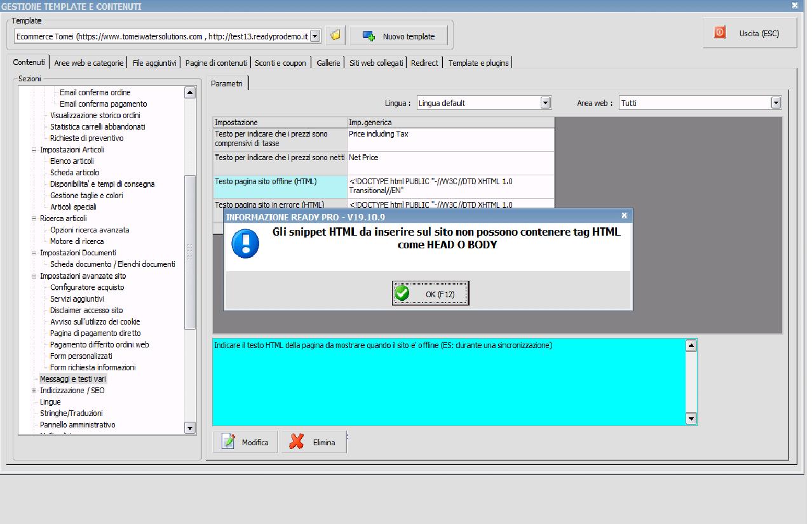Select Elenco articoli in the tree
The image size is (812, 524).
click(72, 161)
